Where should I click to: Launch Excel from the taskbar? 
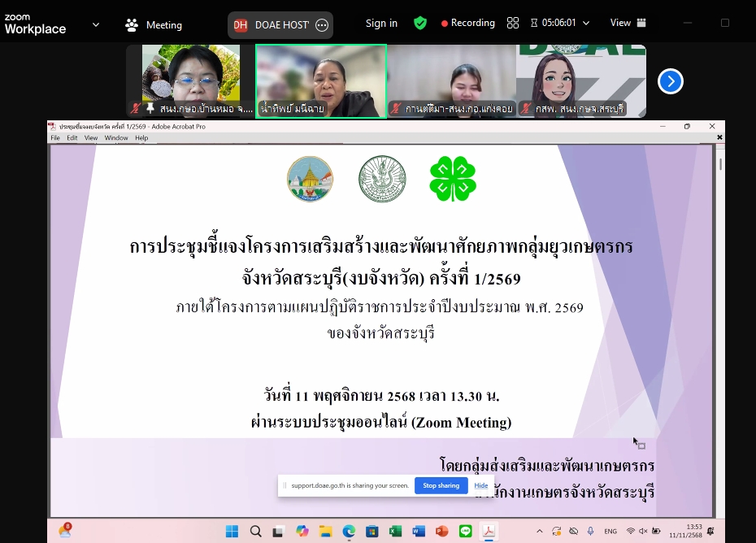coord(395,531)
